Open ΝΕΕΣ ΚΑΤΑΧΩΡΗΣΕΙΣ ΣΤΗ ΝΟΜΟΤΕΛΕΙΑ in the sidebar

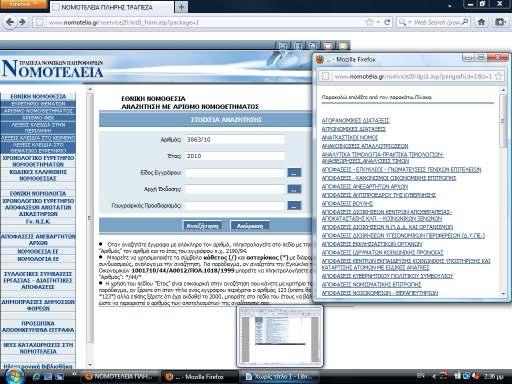(38, 348)
